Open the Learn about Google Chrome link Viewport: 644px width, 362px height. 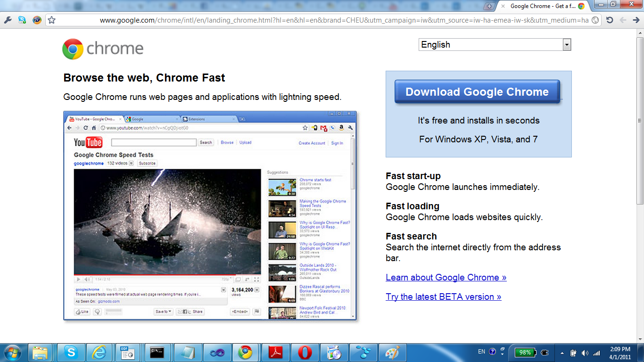point(446,277)
